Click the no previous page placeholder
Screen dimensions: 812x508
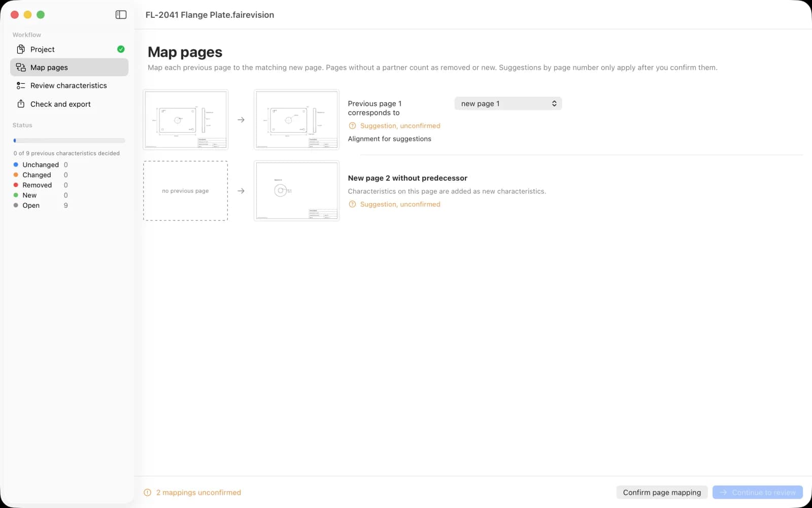click(x=186, y=191)
